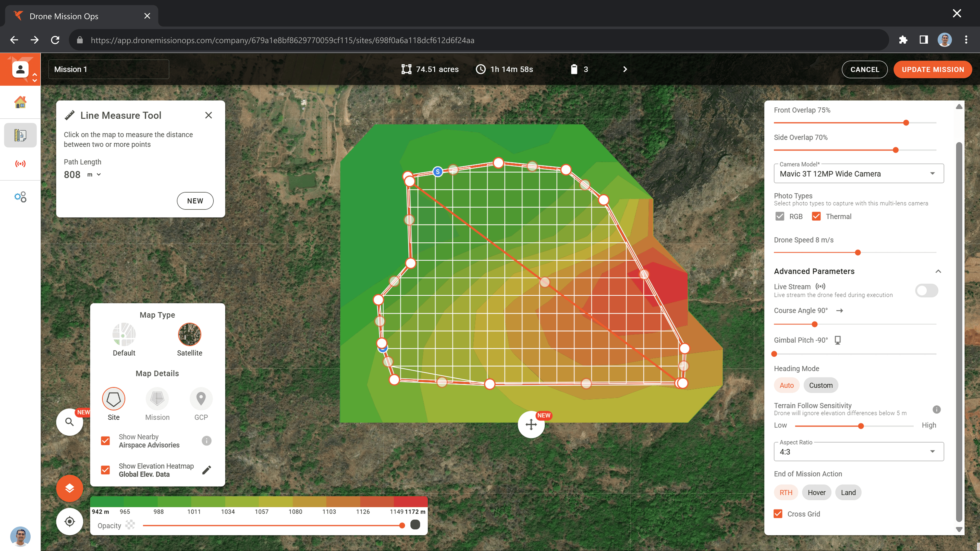Open the map planning icon in sidebar

point(20,135)
